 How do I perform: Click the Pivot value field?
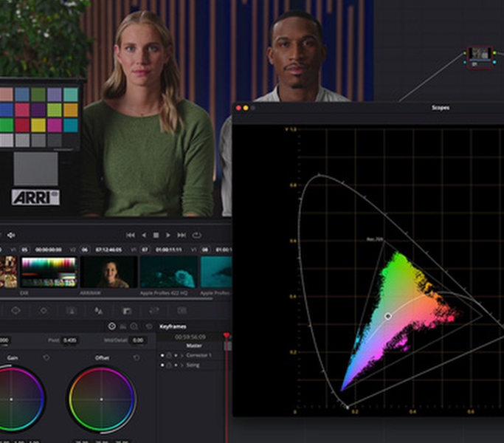(x=70, y=340)
